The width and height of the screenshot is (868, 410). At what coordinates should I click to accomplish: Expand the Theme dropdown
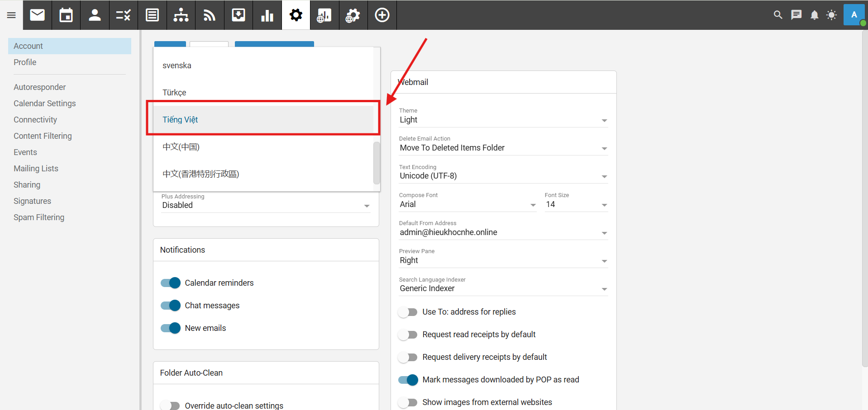(x=503, y=120)
